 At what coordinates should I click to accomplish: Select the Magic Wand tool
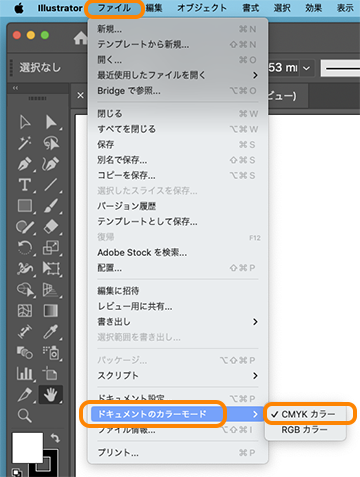point(25,143)
